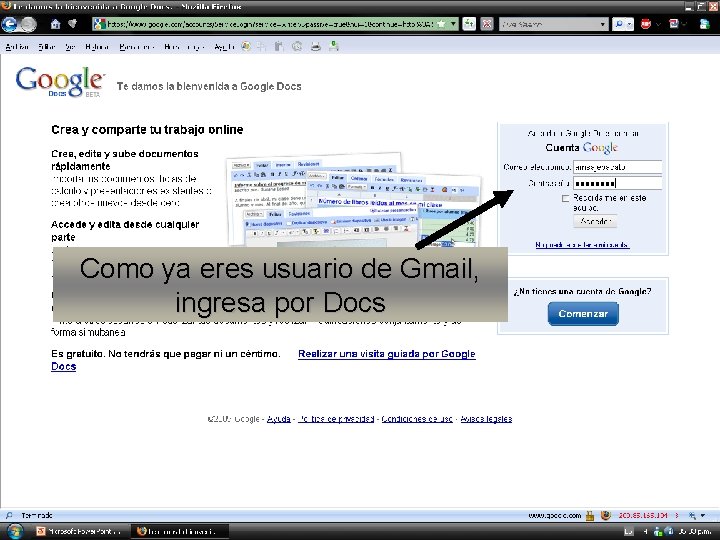Click the colorful globe icon after Ayuda
The image size is (720, 540).
pos(246,46)
